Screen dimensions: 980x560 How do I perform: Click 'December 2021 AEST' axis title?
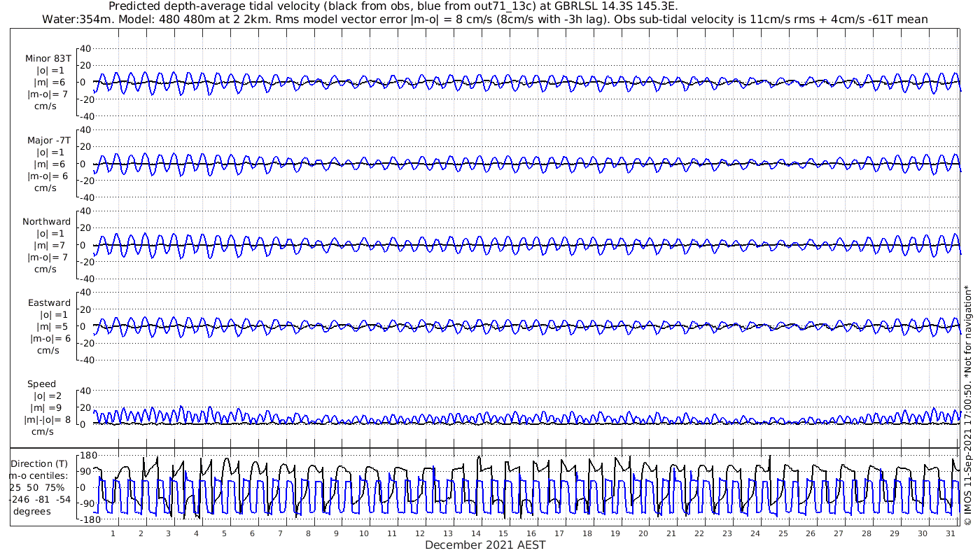(485, 545)
